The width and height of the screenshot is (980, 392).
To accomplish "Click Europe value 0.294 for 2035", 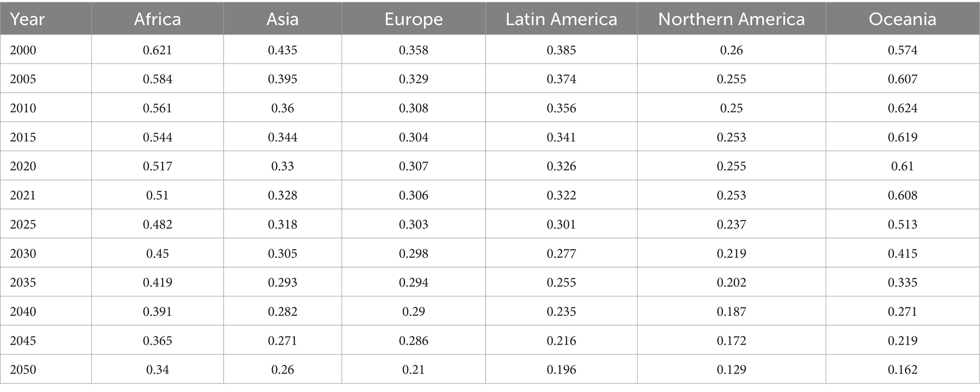I will [414, 282].
